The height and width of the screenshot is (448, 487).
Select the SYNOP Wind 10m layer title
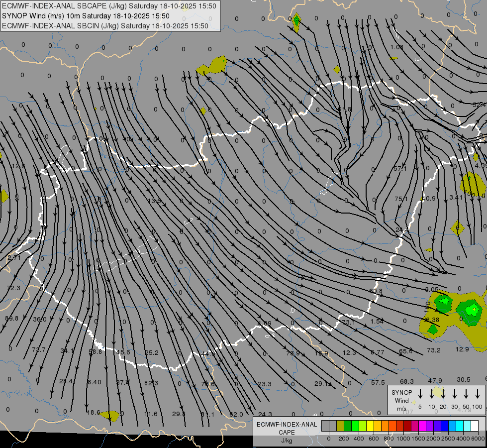[86, 16]
